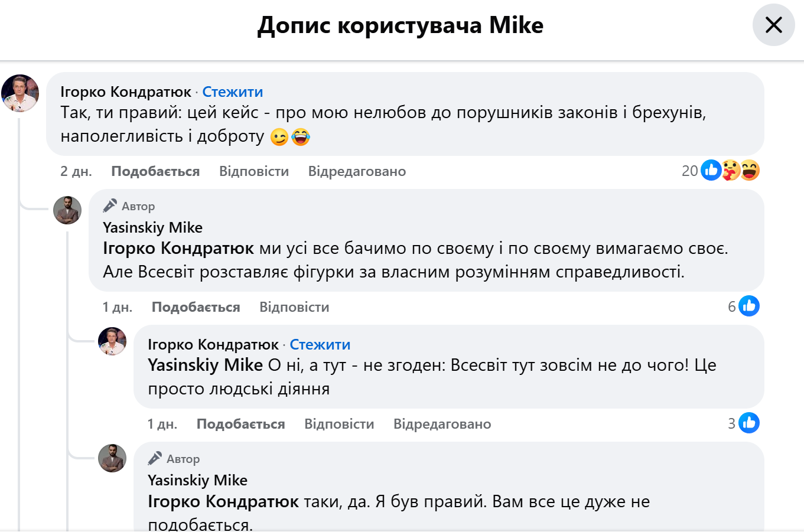This screenshot has width=804, height=532.
Task: Open the Ігорко Кондратюк mention in the first Yasinskiy reply
Action: (x=178, y=249)
